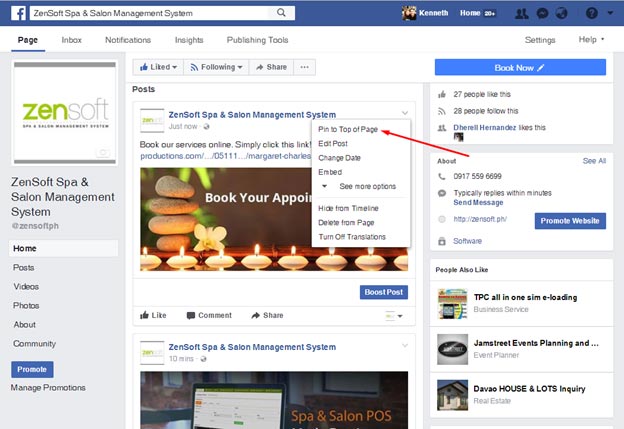Open Videos in left sidebar
Viewport: 624px width, 429px height.
[x=26, y=287]
